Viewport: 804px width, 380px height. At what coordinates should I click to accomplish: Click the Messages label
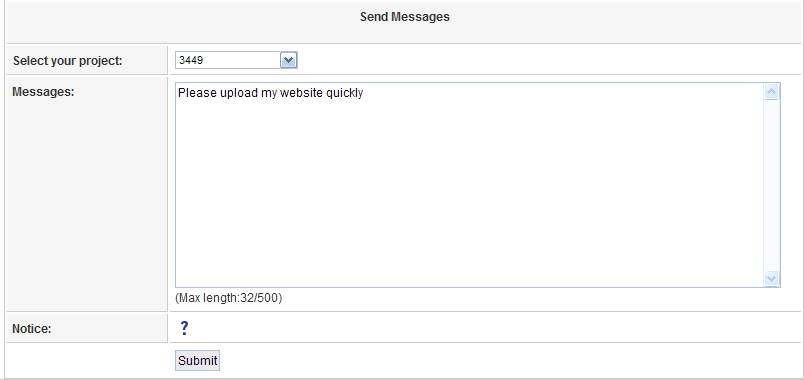44,92
